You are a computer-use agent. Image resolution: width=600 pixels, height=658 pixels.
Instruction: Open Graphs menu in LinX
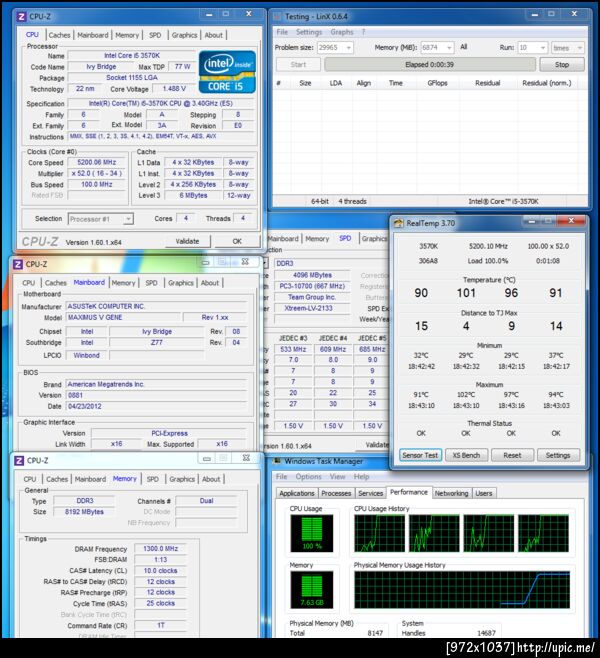click(342, 32)
